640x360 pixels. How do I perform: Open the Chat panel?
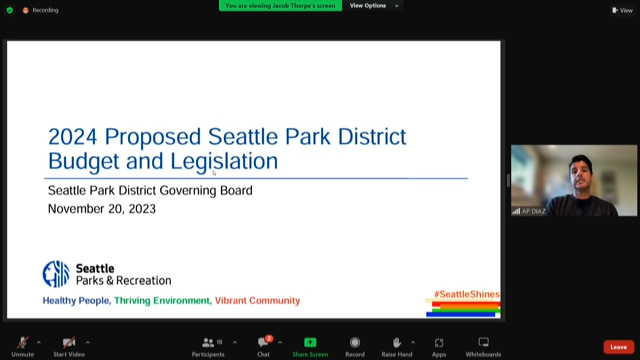(x=263, y=347)
